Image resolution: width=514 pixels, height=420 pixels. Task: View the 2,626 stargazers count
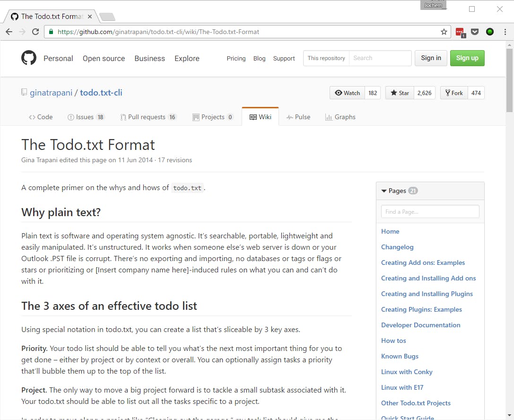[425, 93]
